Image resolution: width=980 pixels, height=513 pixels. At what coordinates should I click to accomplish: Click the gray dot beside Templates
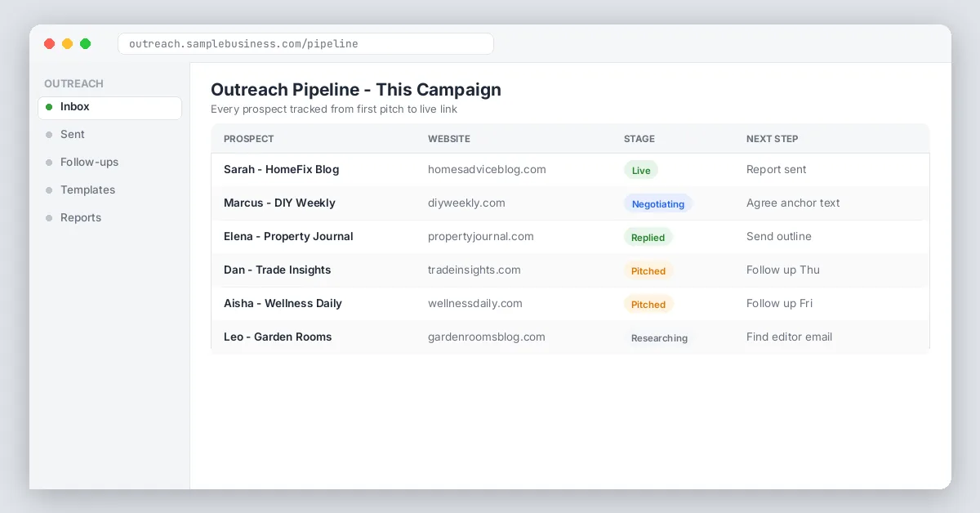click(49, 190)
